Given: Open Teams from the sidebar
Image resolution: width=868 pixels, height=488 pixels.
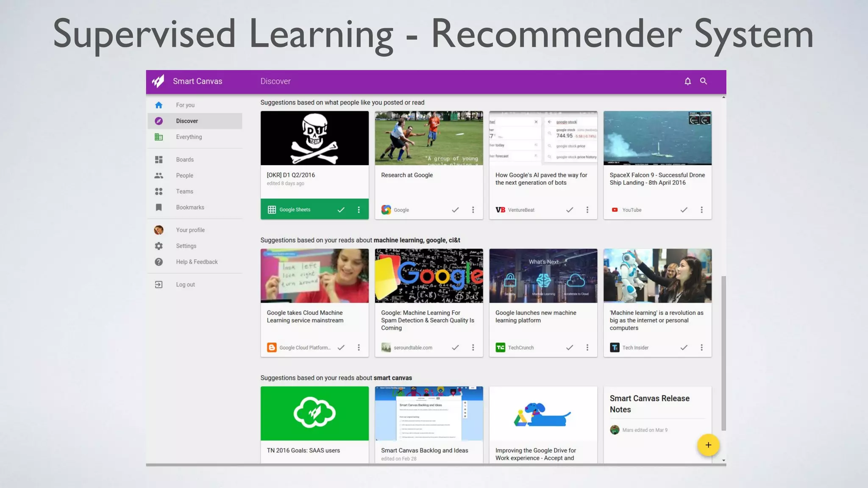Looking at the screenshot, I should pyautogui.click(x=195, y=191).
